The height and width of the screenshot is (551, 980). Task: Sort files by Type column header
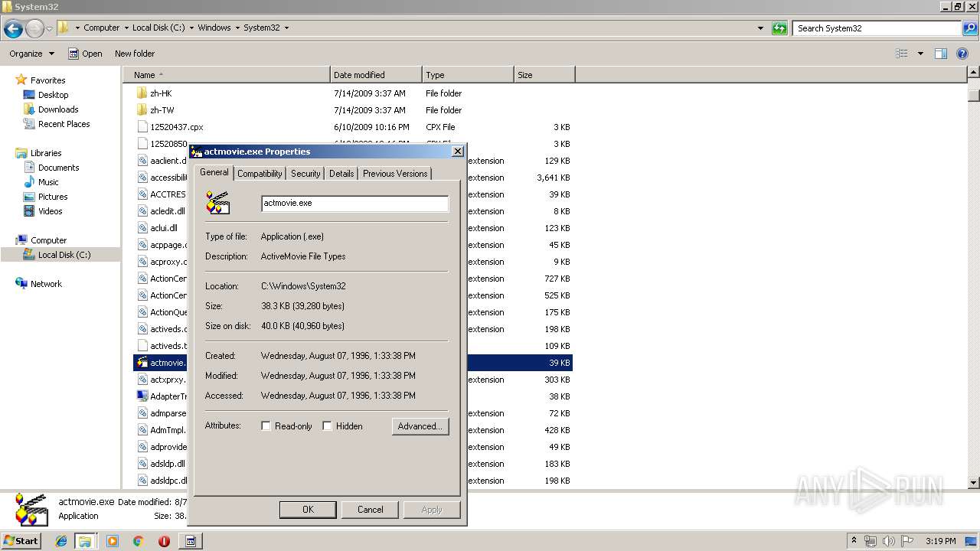click(468, 75)
